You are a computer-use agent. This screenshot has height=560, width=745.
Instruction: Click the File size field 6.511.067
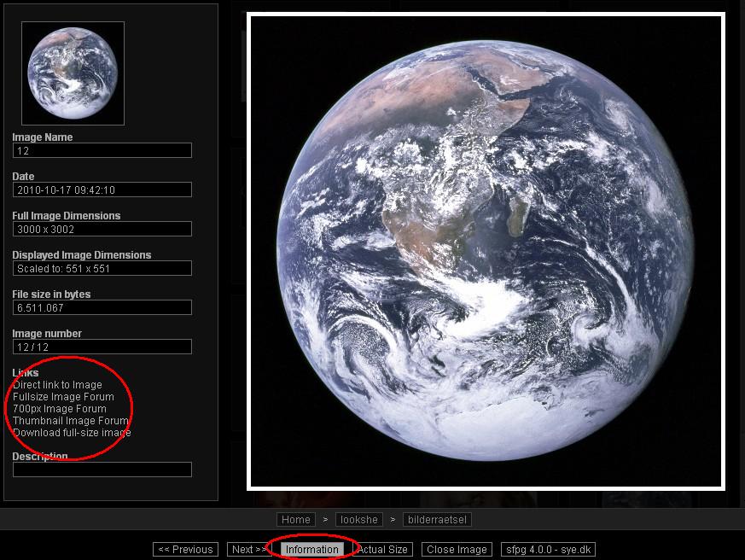[102, 307]
